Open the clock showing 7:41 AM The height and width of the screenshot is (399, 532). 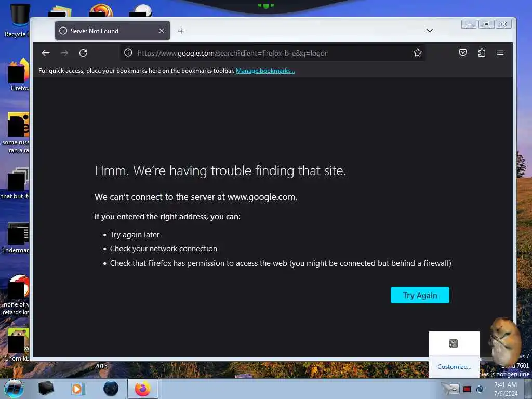pos(506,389)
